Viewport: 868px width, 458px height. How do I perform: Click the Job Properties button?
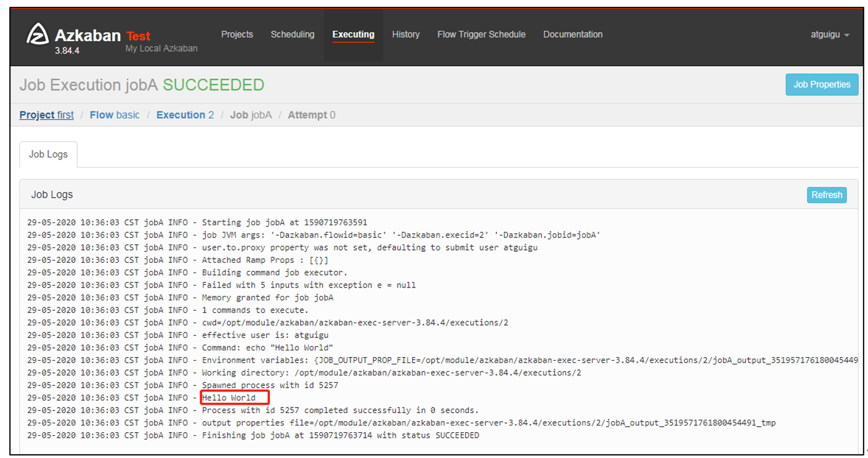coord(822,84)
